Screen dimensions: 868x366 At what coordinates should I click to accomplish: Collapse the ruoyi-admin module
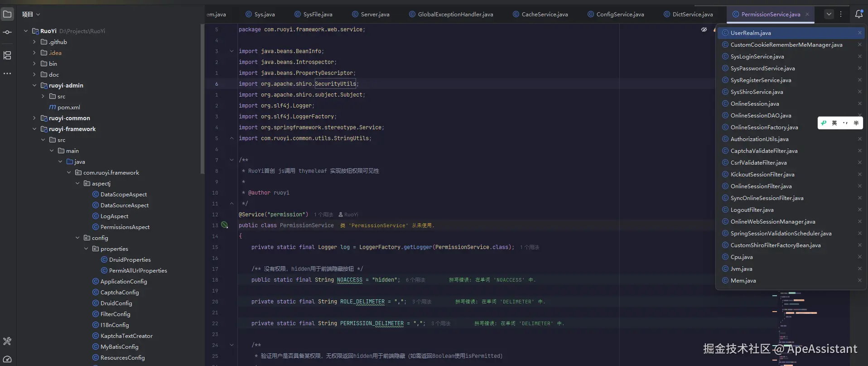(x=34, y=85)
